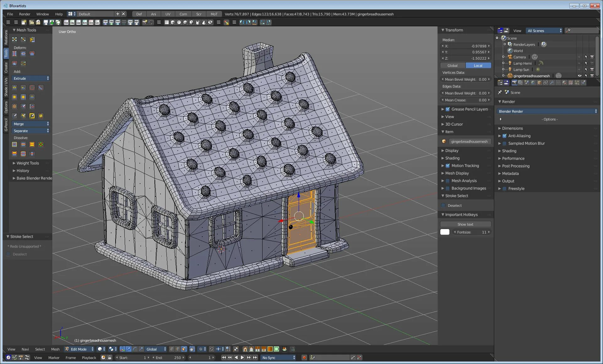Screen dimensions: 603x364
Task: Jump to end frame in timeline
Action: coord(255,357)
